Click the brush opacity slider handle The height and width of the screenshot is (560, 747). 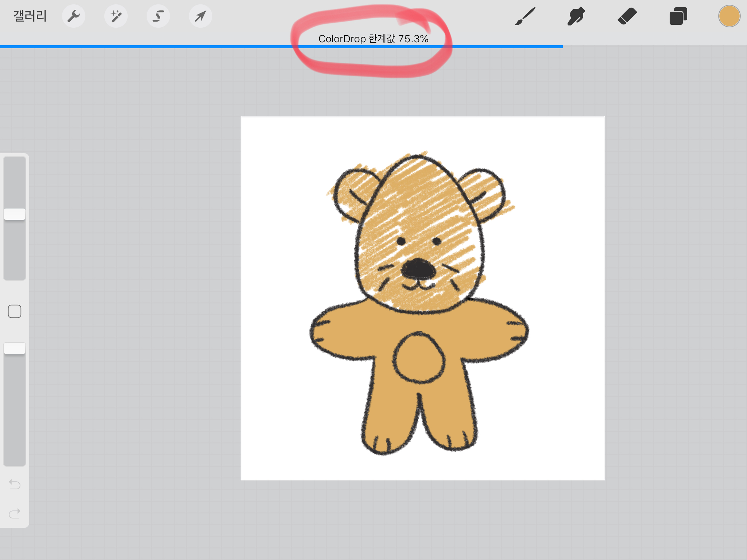click(x=15, y=349)
